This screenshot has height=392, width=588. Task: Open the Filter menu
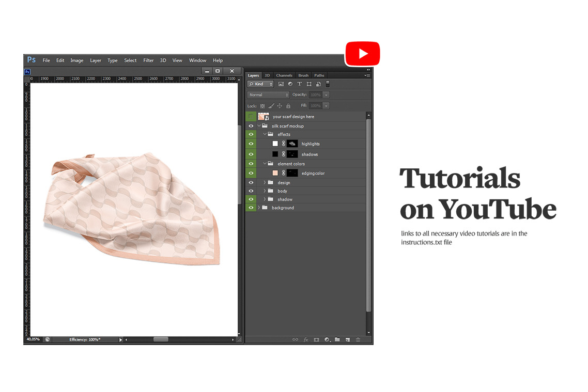coord(148,60)
